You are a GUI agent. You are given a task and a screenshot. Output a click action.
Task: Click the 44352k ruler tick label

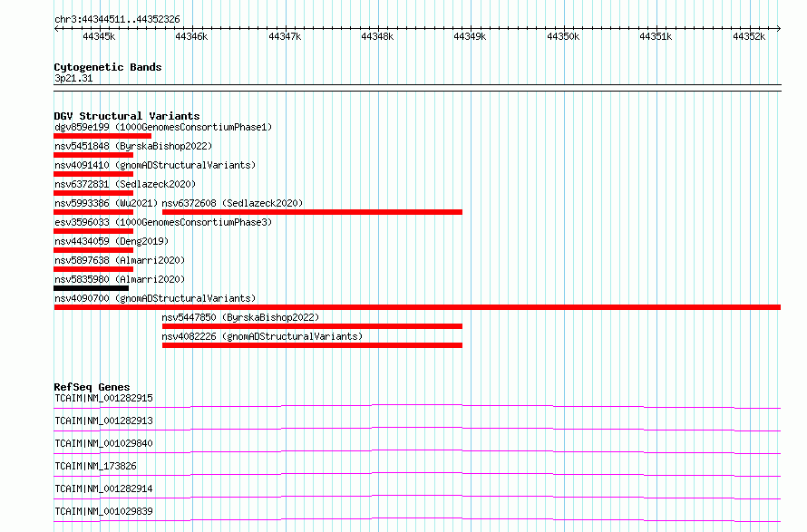749,37
